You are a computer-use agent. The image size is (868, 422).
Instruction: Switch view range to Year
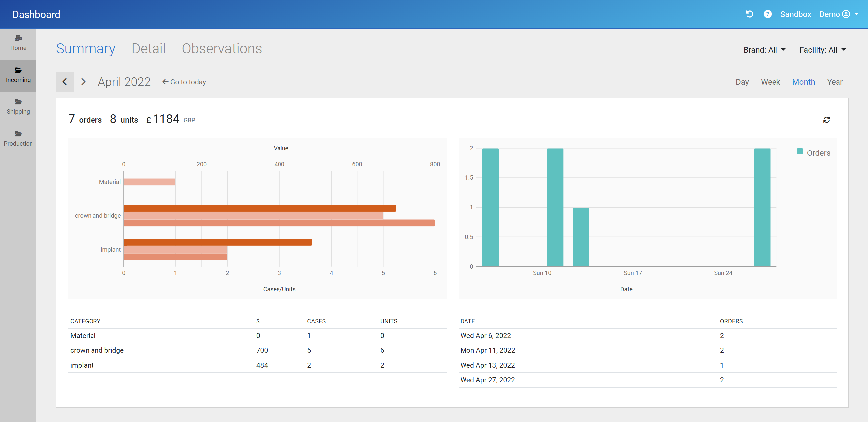[834, 82]
